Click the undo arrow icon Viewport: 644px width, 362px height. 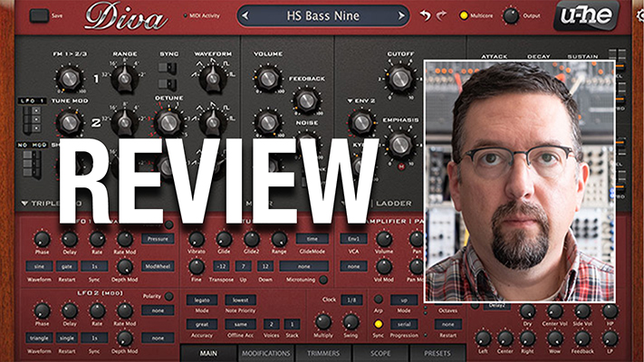coord(426,15)
